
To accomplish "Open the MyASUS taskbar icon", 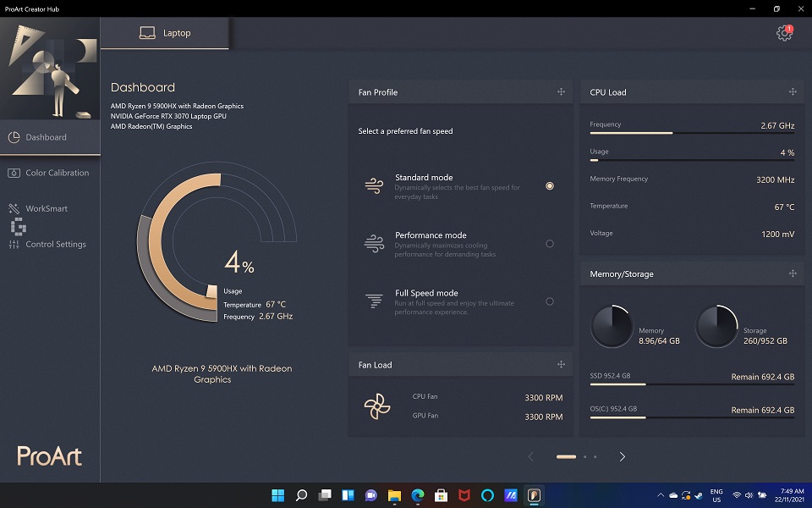I will tap(511, 495).
